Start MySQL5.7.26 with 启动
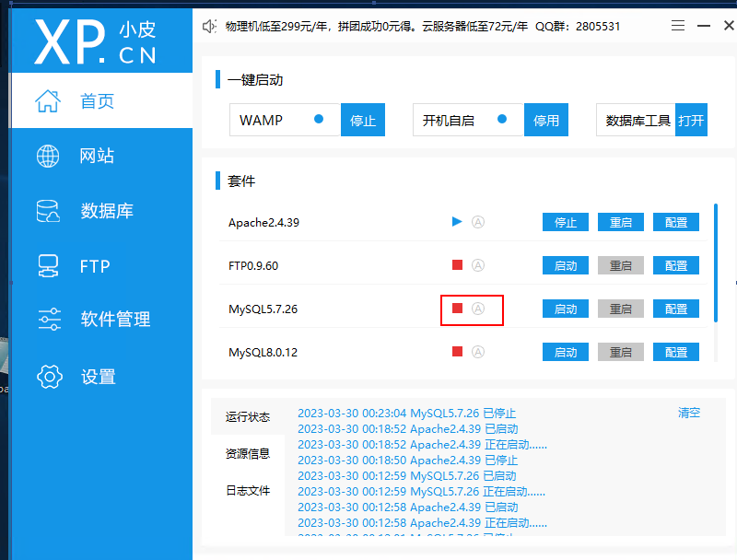The width and height of the screenshot is (737, 560). 566,309
